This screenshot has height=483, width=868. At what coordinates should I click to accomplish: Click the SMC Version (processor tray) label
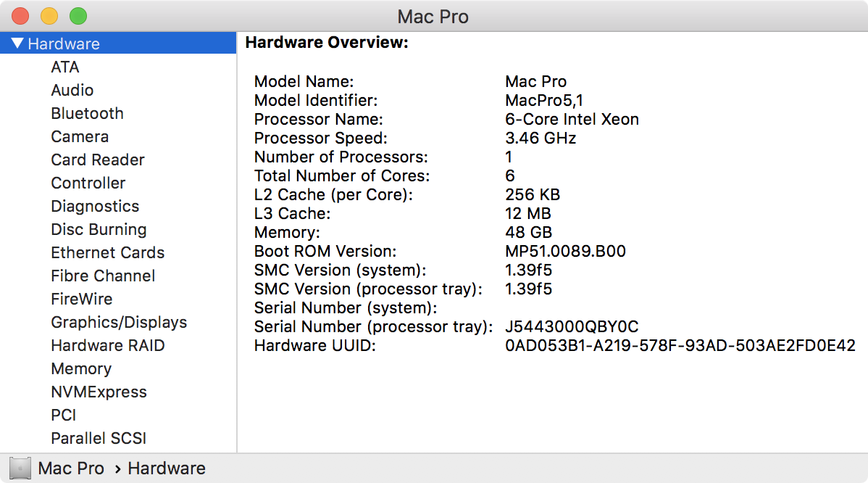tap(369, 289)
